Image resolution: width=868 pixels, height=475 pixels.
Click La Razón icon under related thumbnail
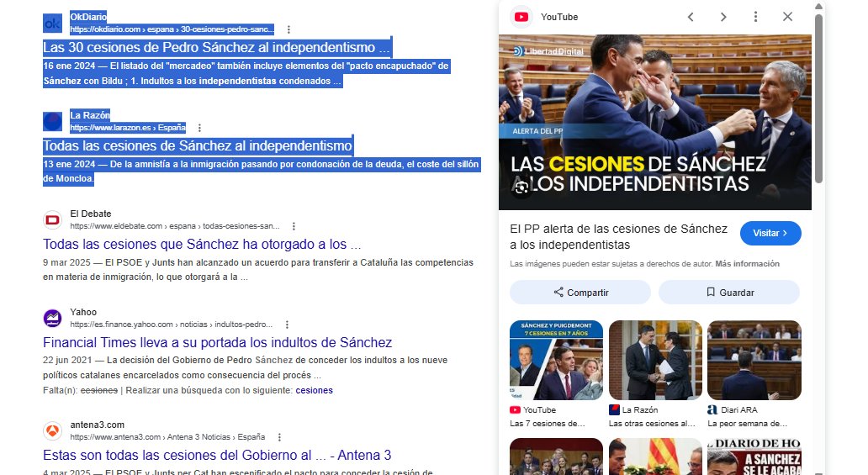[614, 409]
